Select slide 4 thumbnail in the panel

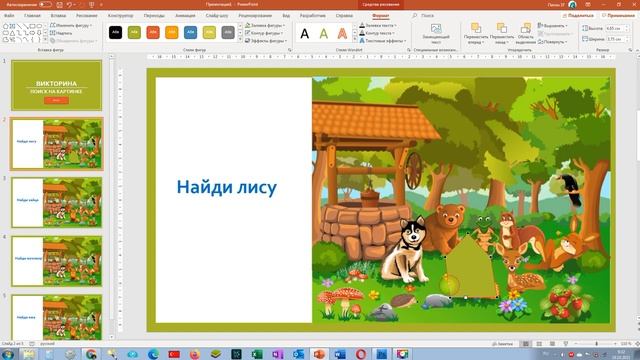click(x=56, y=261)
